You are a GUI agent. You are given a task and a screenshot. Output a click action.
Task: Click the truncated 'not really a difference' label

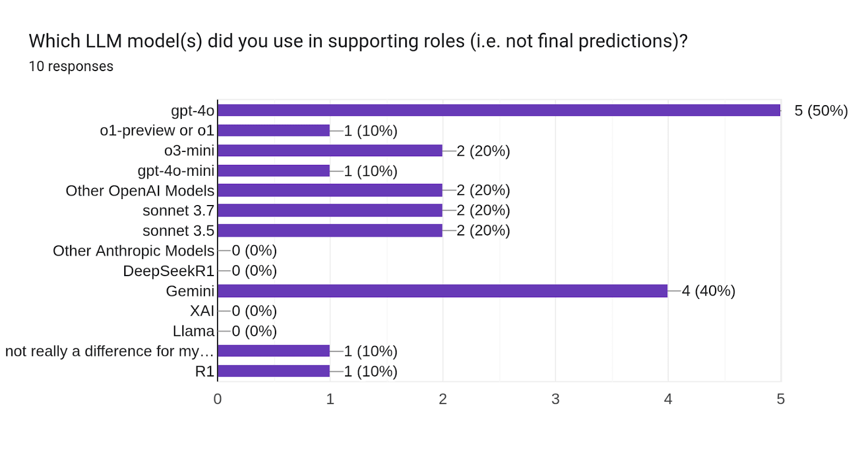coord(109,352)
